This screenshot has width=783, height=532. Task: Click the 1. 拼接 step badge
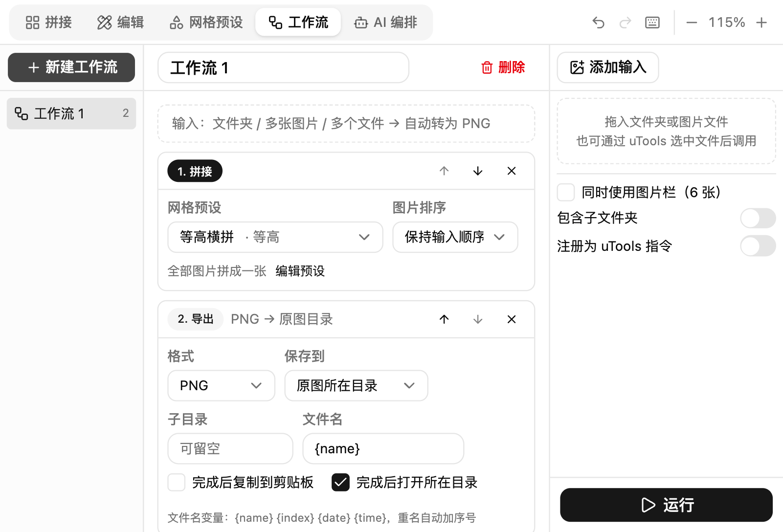coord(195,171)
